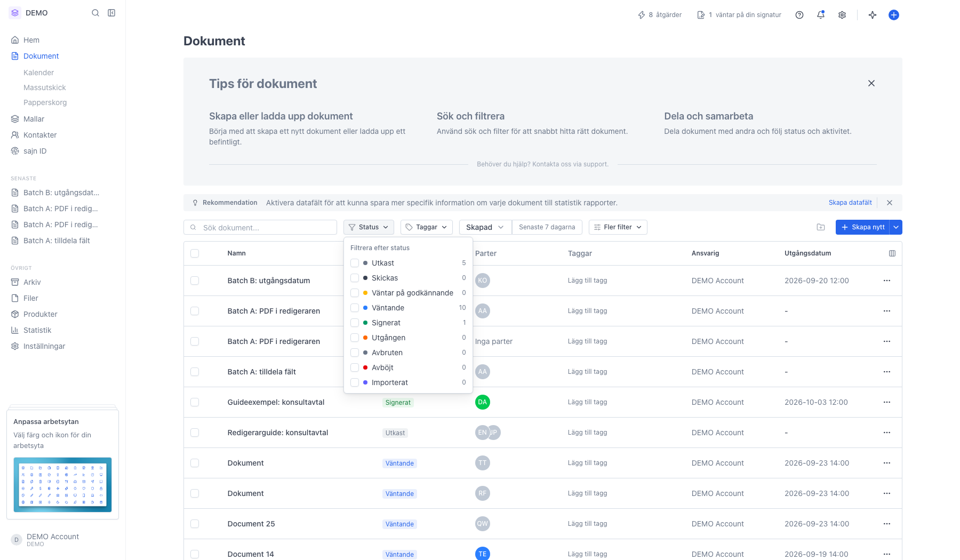The height and width of the screenshot is (560, 960).
Task: Check the Väntande status filter
Action: point(355,308)
